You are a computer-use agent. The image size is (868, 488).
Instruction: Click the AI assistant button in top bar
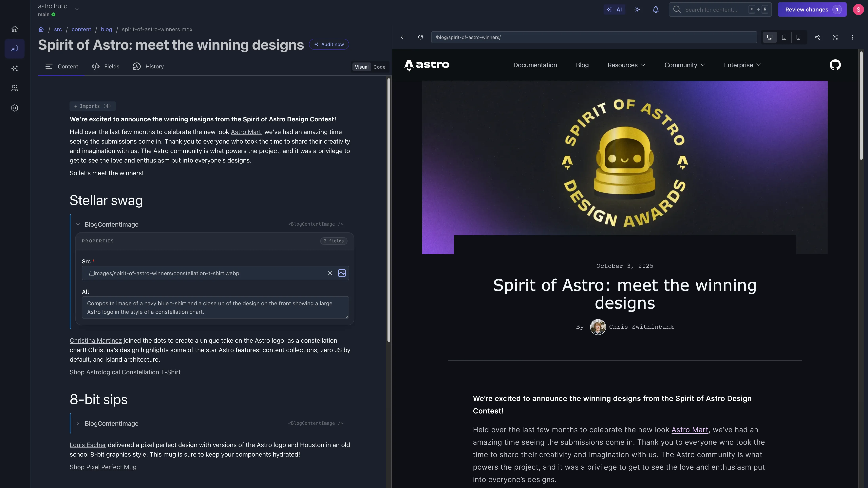[x=614, y=9]
